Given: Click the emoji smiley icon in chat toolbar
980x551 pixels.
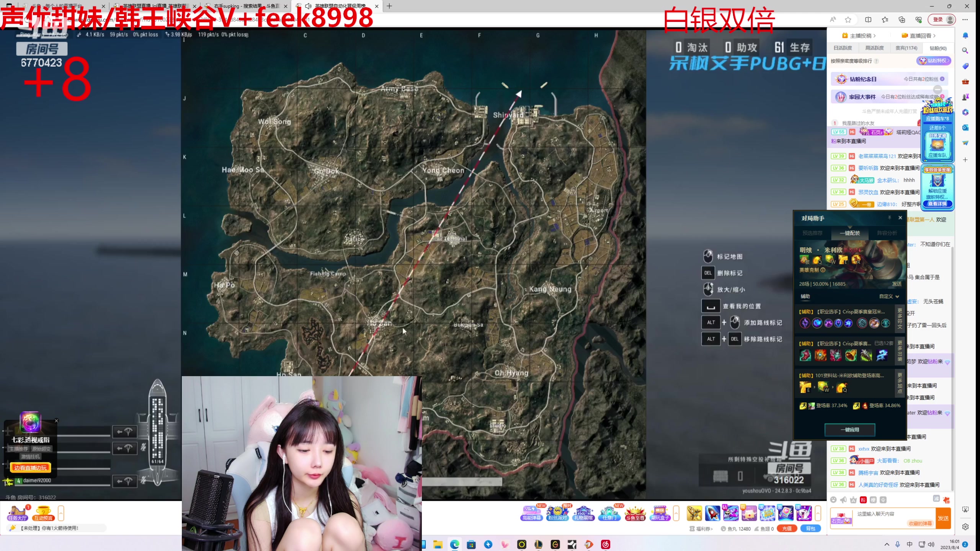Looking at the screenshot, I should click(x=833, y=500).
